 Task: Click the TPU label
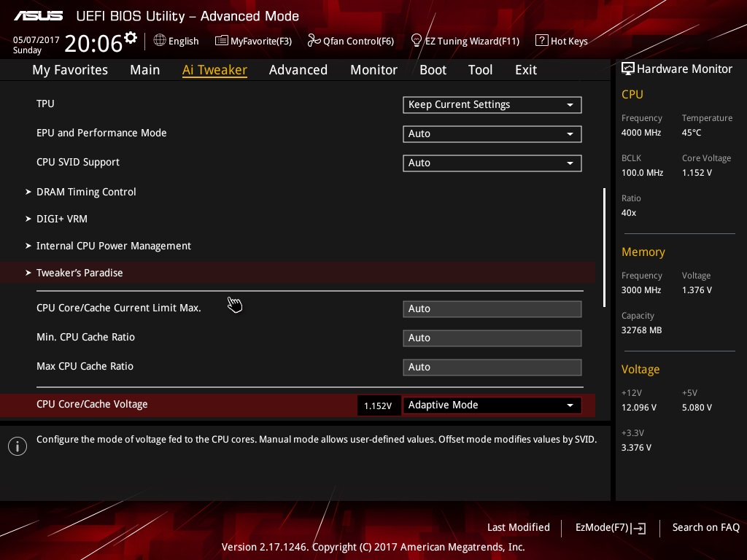[x=45, y=104]
